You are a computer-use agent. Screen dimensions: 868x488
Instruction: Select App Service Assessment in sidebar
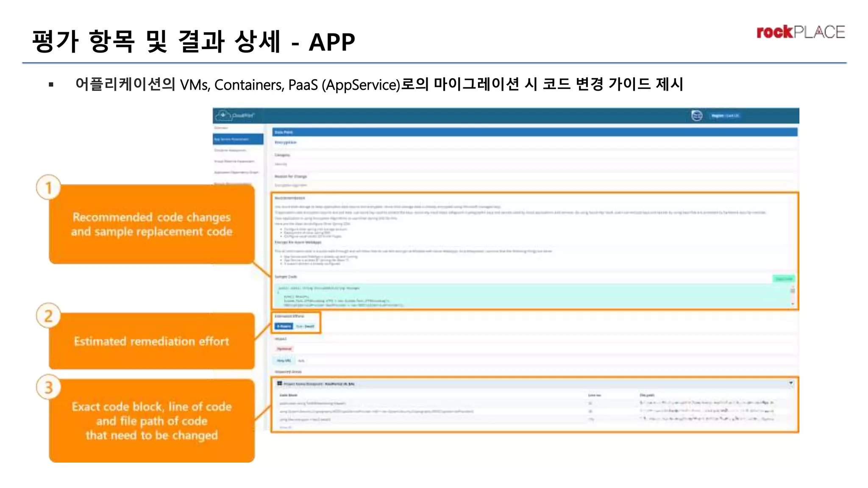pyautogui.click(x=238, y=139)
